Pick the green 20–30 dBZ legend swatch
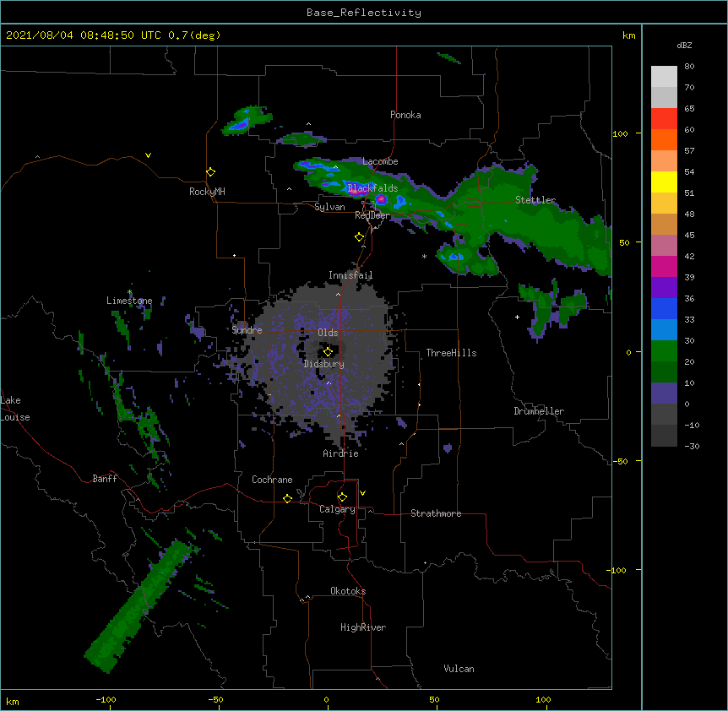The height and width of the screenshot is (711, 728). tap(664, 351)
